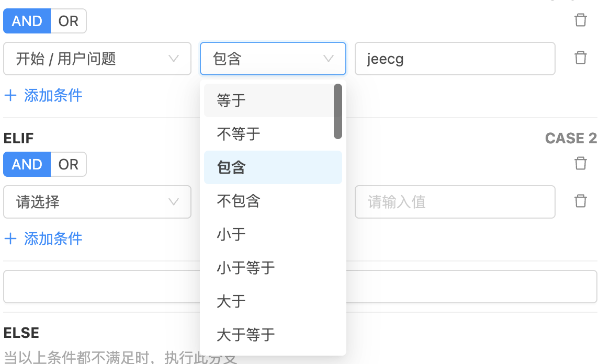Screen dimensions: 610x364
Task: Switch ELIF case logic to OR
Action: (x=69, y=164)
